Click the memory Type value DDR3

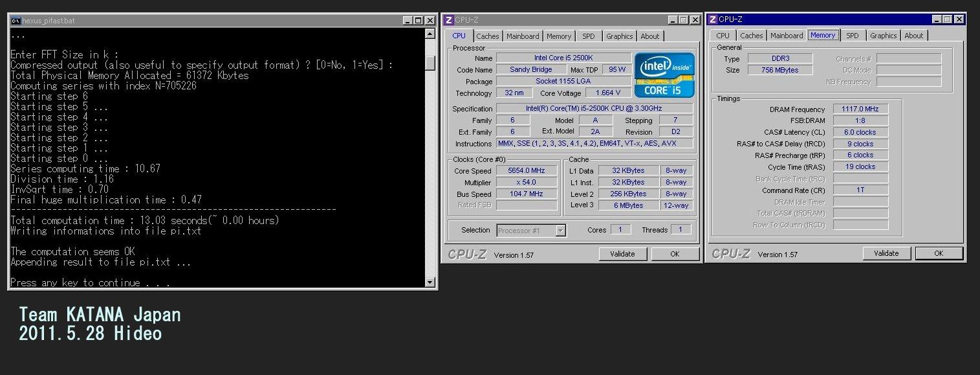point(780,59)
